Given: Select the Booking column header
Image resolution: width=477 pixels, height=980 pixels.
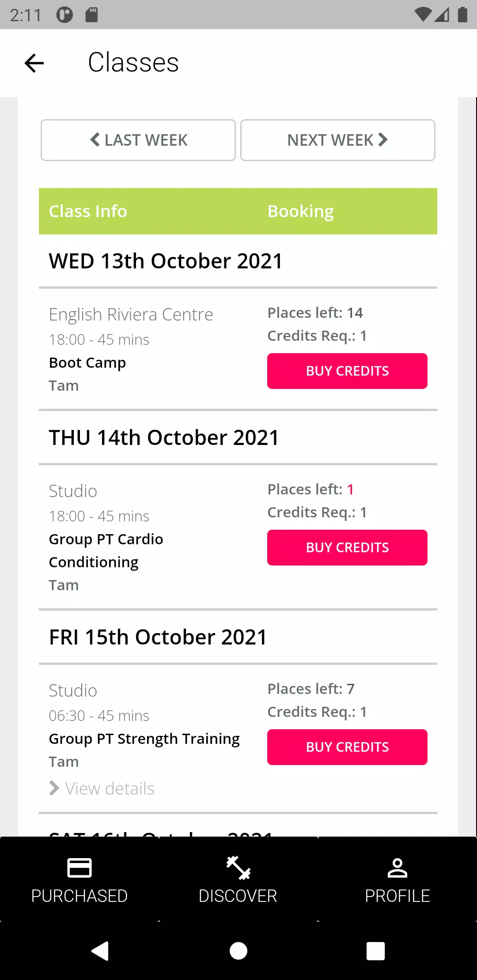Looking at the screenshot, I should [301, 211].
